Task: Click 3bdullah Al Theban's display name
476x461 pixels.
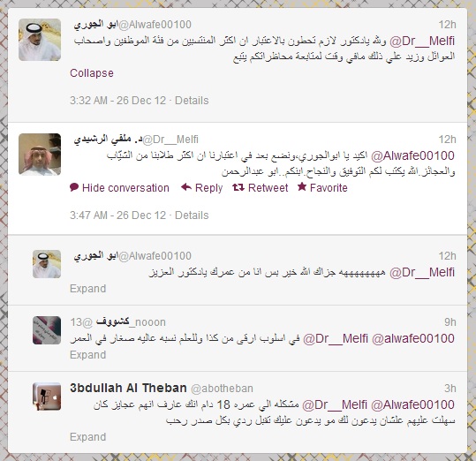Action: coord(128,388)
